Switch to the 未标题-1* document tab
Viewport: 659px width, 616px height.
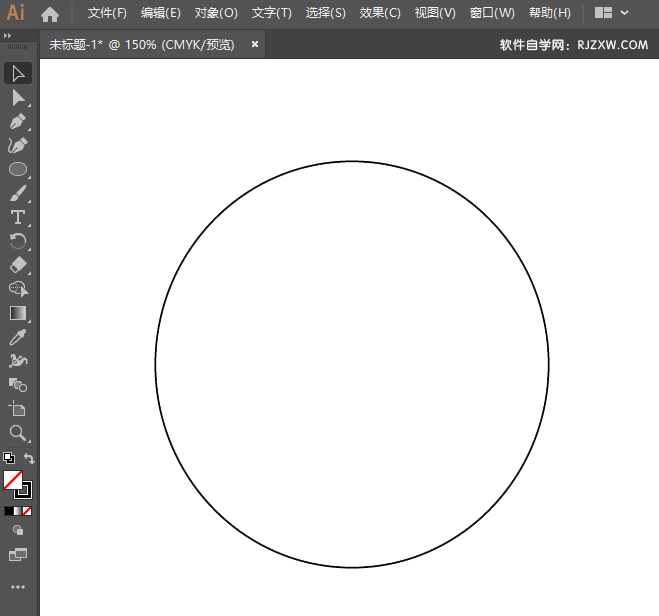pyautogui.click(x=142, y=45)
